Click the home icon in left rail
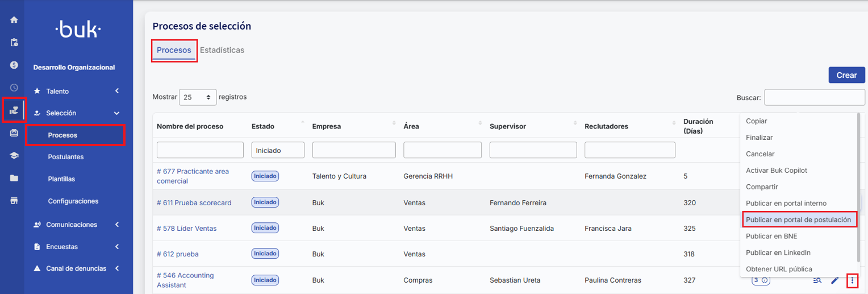Image resolution: width=868 pixels, height=294 pixels. [14, 20]
